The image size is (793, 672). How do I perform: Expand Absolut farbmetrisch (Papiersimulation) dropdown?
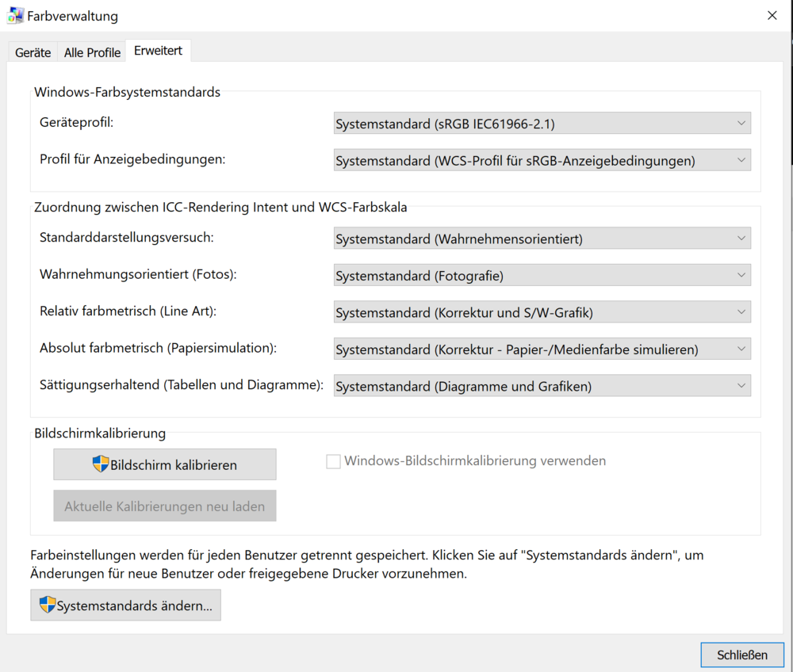coord(542,349)
